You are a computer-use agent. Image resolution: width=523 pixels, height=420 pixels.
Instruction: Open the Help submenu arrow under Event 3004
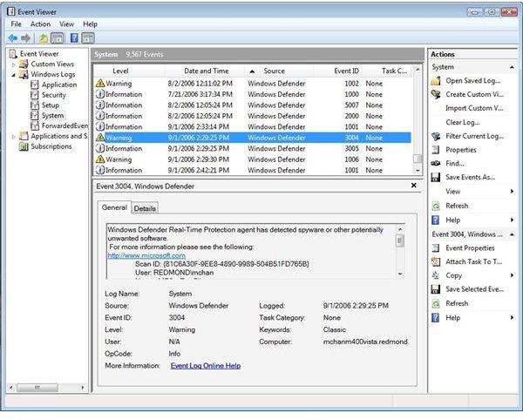click(512, 318)
